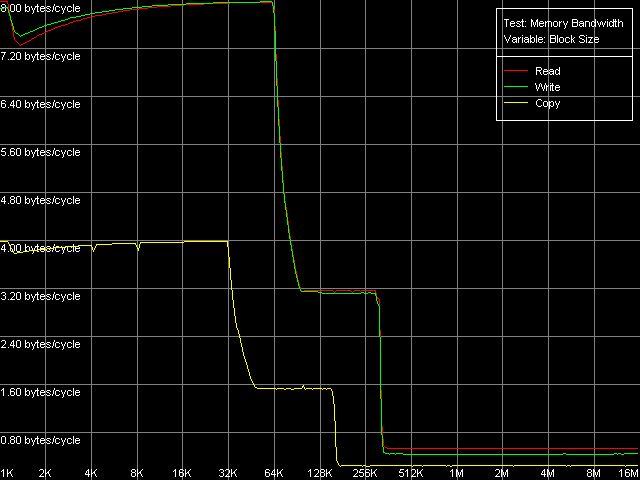Select the Write label in the legend

pyautogui.click(x=548, y=88)
